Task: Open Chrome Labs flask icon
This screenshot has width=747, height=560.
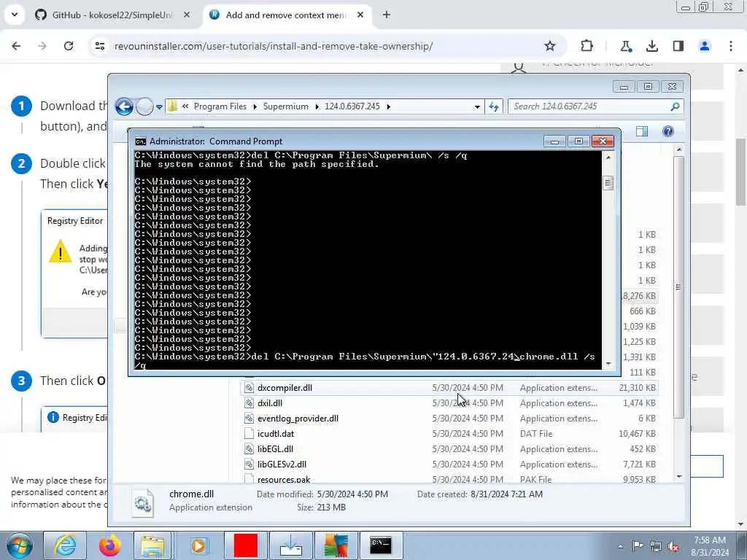Action: tap(625, 46)
